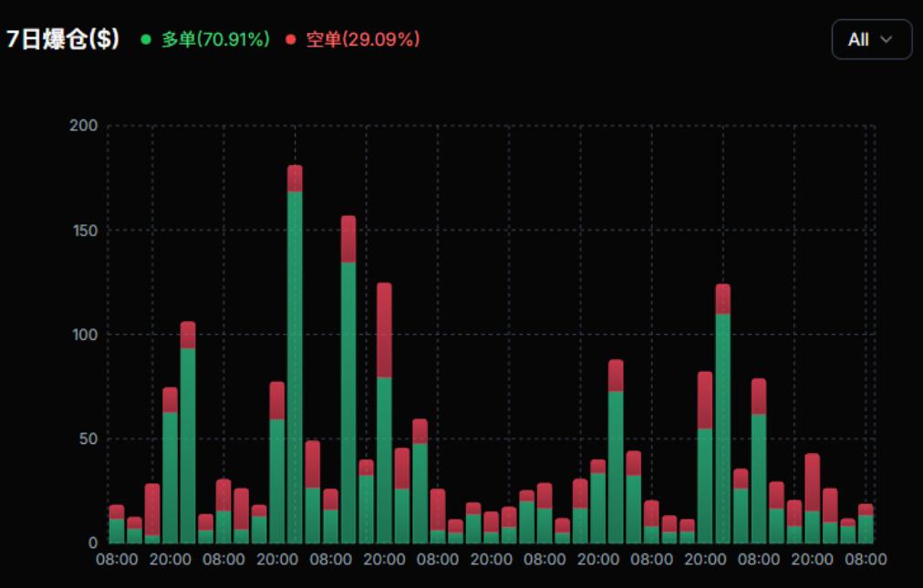Select the last bar on the far right
This screenshot has width=923, height=588.
pyautogui.click(x=866, y=525)
